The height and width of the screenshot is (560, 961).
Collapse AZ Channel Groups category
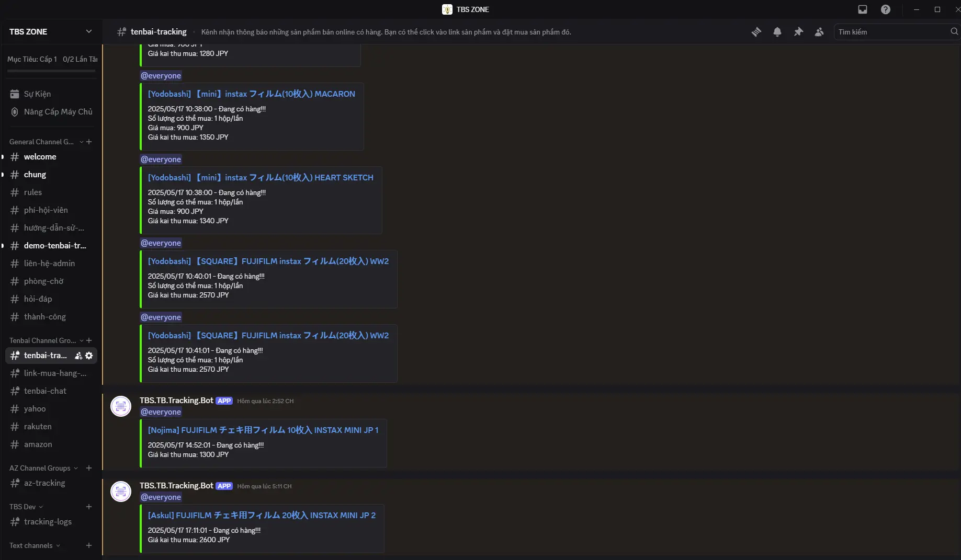coord(43,468)
